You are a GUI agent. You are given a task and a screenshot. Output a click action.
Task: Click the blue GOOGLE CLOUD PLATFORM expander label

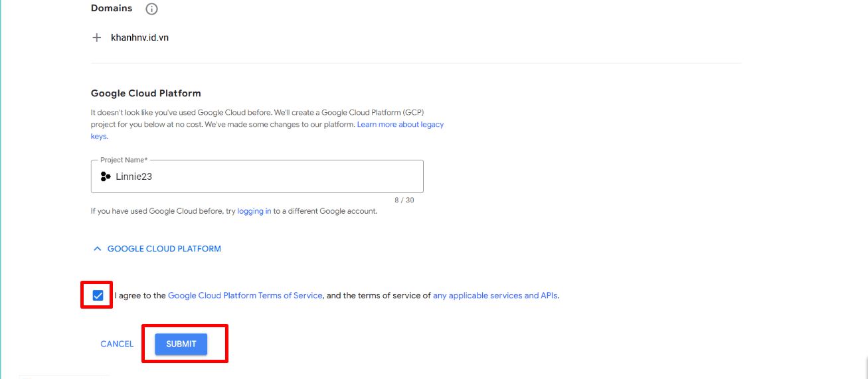click(x=164, y=249)
